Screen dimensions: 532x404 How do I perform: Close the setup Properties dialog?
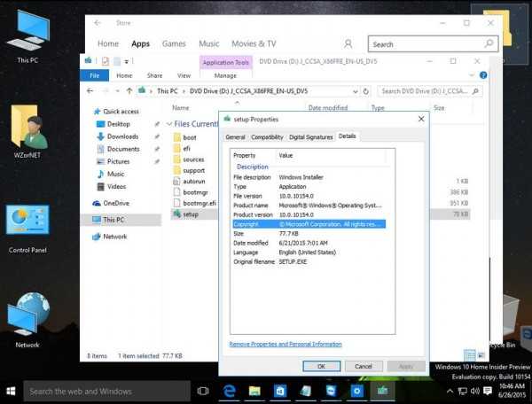click(421, 119)
